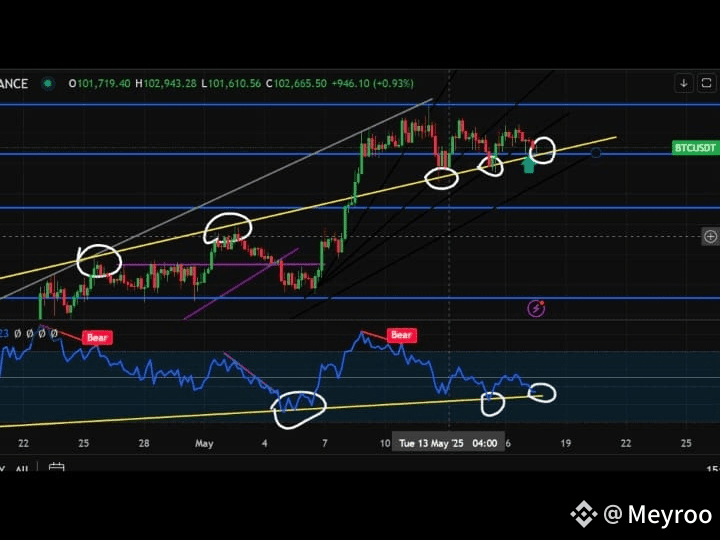Click the 7 date label on time axis
Viewport: 720px width, 540px height.
coord(325,443)
